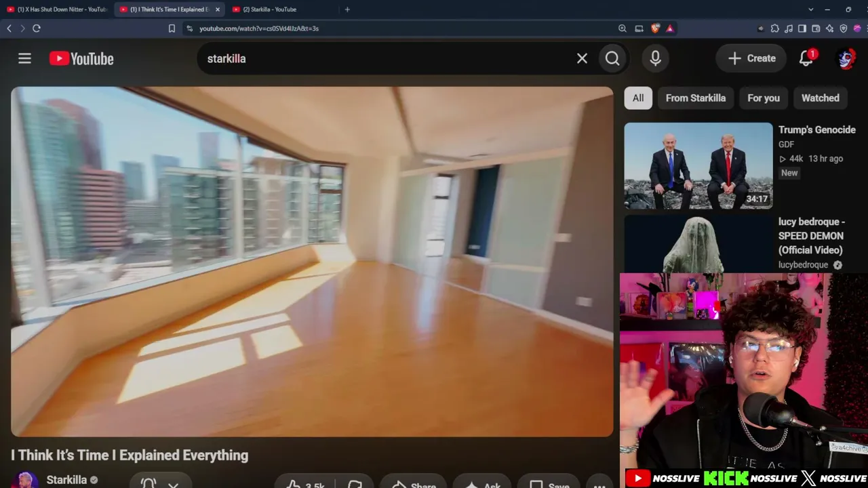The image size is (868, 488).
Task: Reload the current page
Action: pyautogui.click(x=37, y=28)
